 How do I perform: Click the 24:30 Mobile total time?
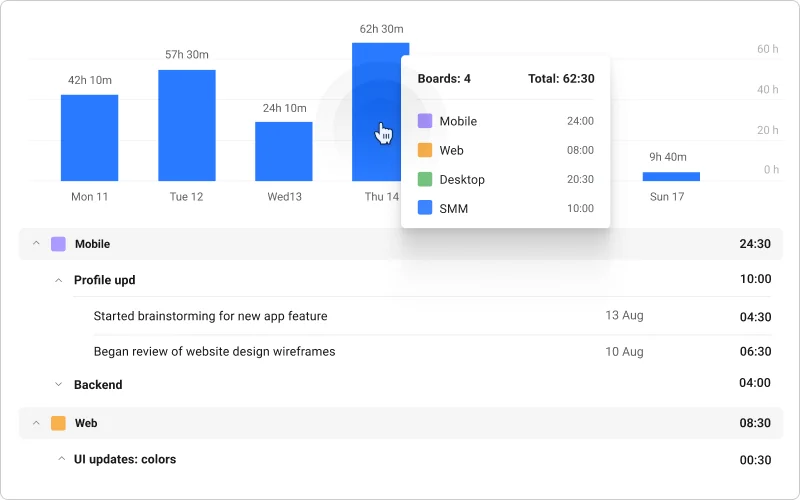(755, 244)
